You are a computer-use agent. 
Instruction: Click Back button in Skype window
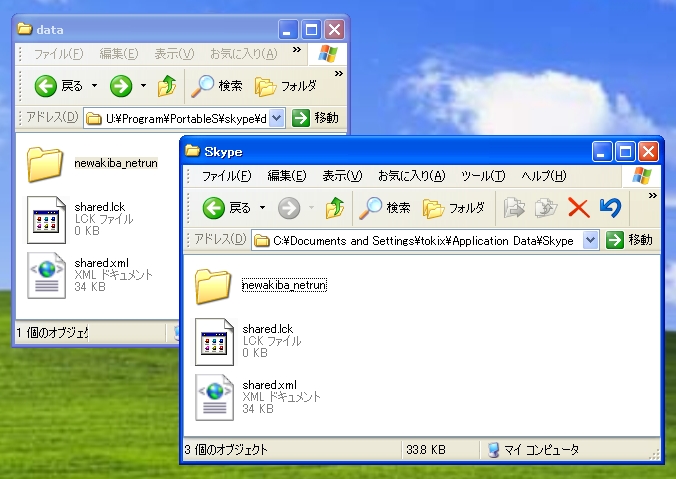click(x=226, y=208)
